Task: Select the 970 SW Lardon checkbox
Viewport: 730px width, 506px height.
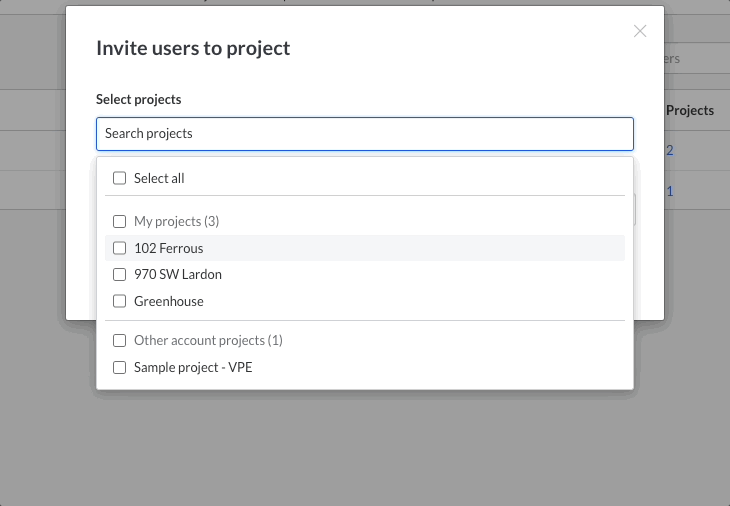Action: [x=120, y=275]
